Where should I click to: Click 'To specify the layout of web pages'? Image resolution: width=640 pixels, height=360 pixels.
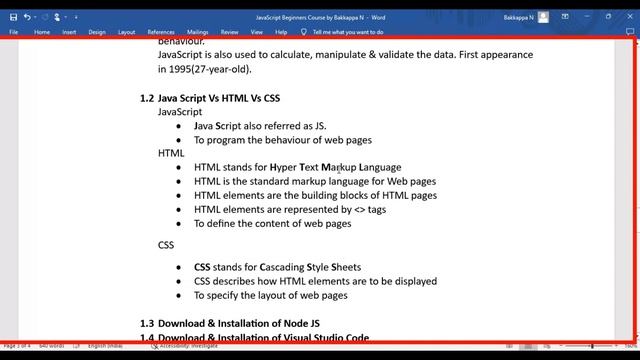271,296
